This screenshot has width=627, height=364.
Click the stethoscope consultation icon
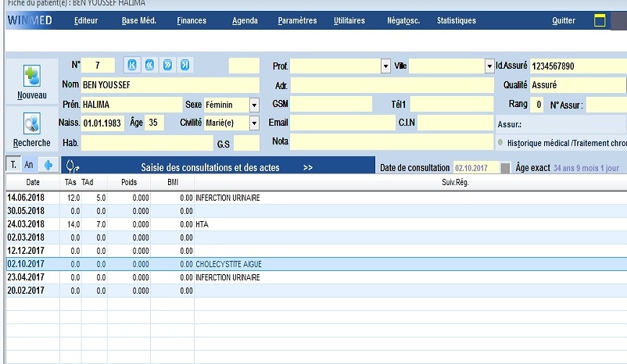73,166
